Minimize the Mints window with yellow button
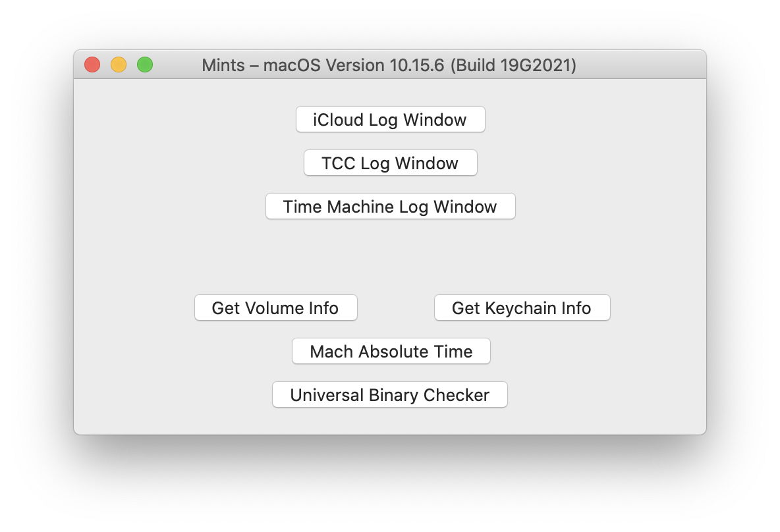 click(119, 65)
